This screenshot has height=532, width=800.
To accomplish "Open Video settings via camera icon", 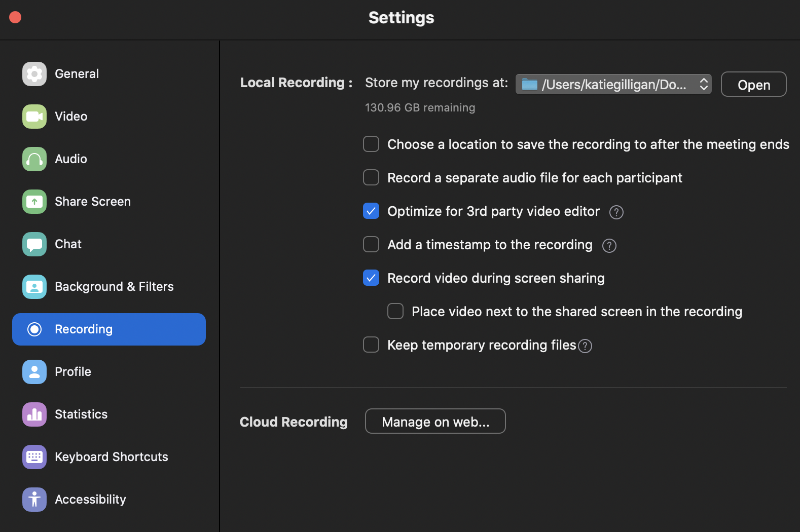I will click(34, 117).
